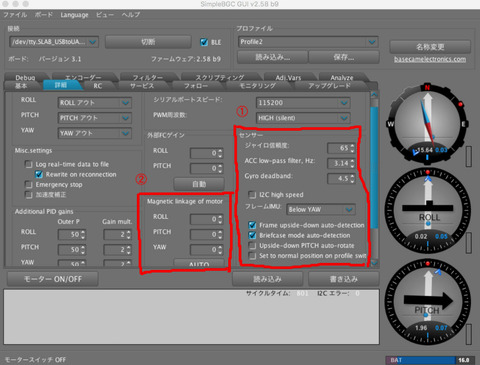This screenshot has height=365, width=480.
Task: Click the Magnetic linkage YAW field
Action: click(x=206, y=250)
